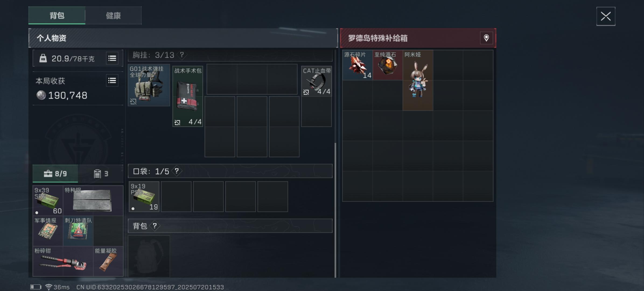Click the inventory panel vertical scrollbar

335,210
